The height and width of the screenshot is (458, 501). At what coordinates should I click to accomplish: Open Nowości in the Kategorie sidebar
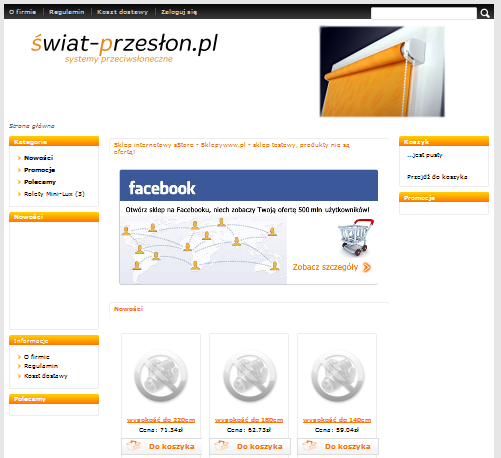tap(38, 158)
